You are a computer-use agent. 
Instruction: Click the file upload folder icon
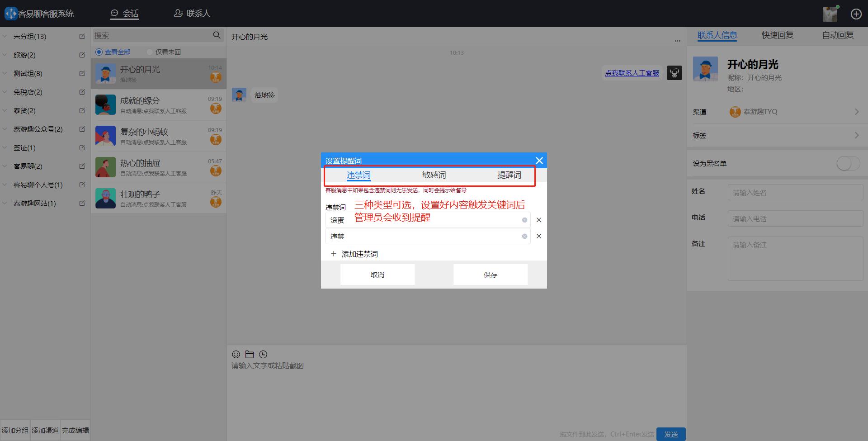click(249, 354)
